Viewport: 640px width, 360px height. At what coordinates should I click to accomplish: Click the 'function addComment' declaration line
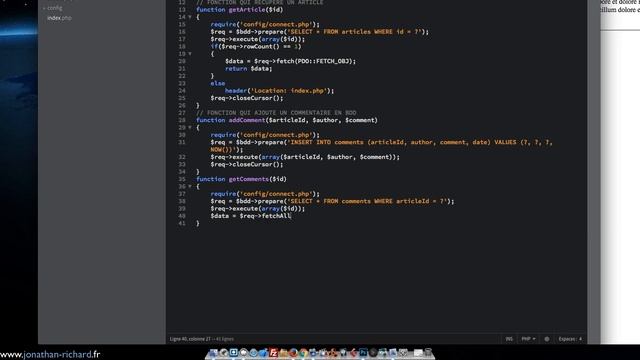click(287, 120)
